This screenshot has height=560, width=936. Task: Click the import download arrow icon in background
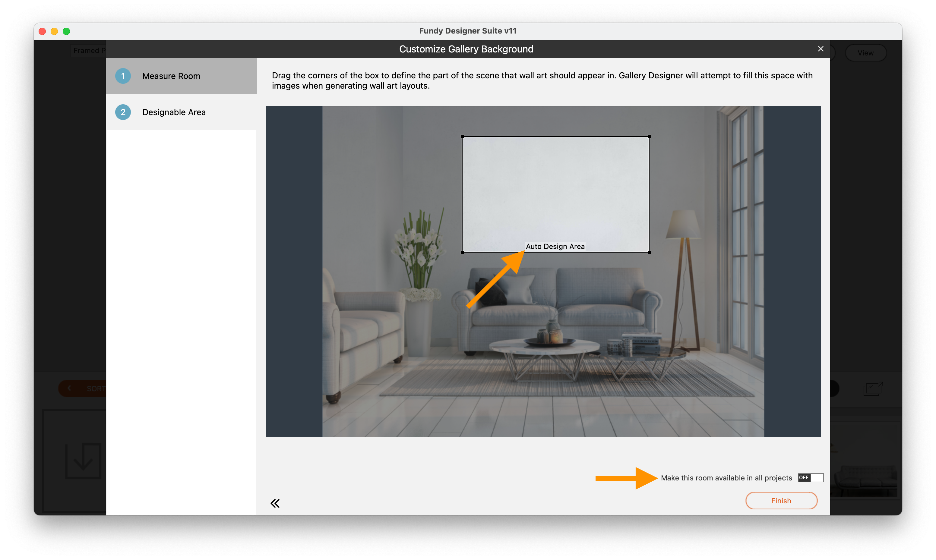click(x=83, y=461)
